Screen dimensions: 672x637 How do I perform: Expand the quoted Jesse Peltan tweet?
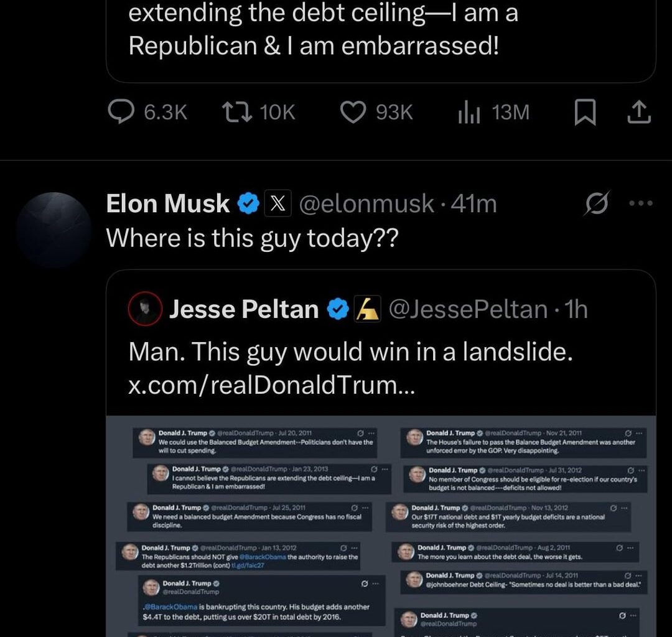click(348, 350)
